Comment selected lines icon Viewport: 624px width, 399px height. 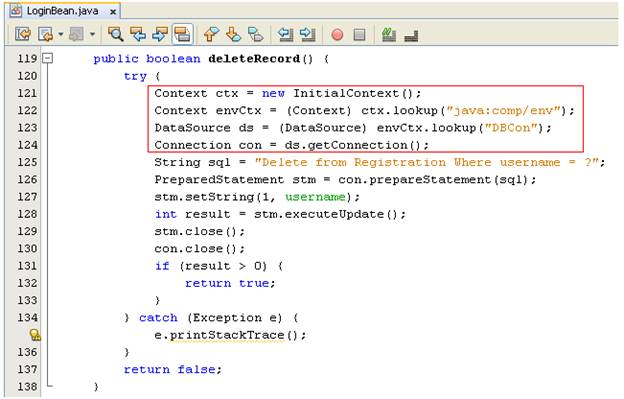[388, 34]
